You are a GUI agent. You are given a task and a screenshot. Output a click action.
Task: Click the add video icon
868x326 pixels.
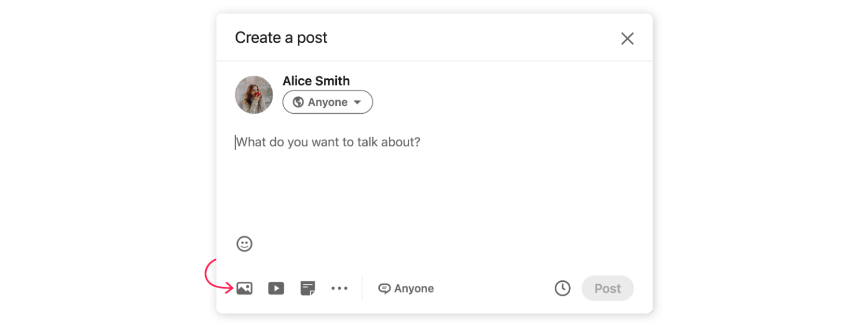coord(276,289)
